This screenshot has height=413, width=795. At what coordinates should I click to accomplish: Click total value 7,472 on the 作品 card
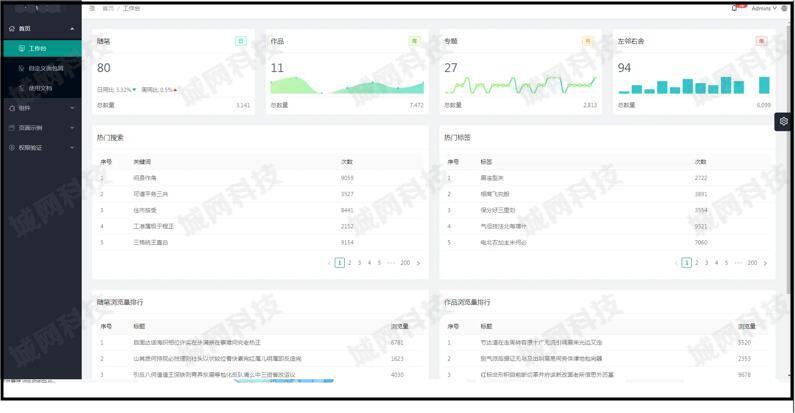pos(416,105)
